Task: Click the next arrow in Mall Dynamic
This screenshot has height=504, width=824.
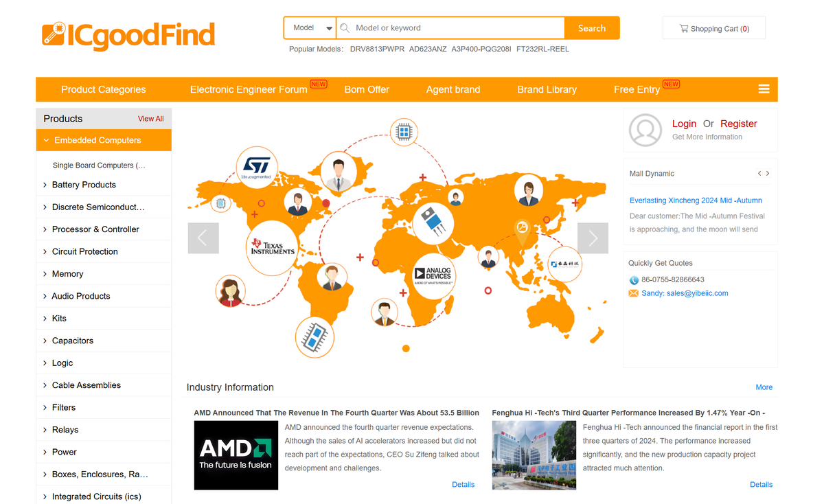Action: coord(768,174)
